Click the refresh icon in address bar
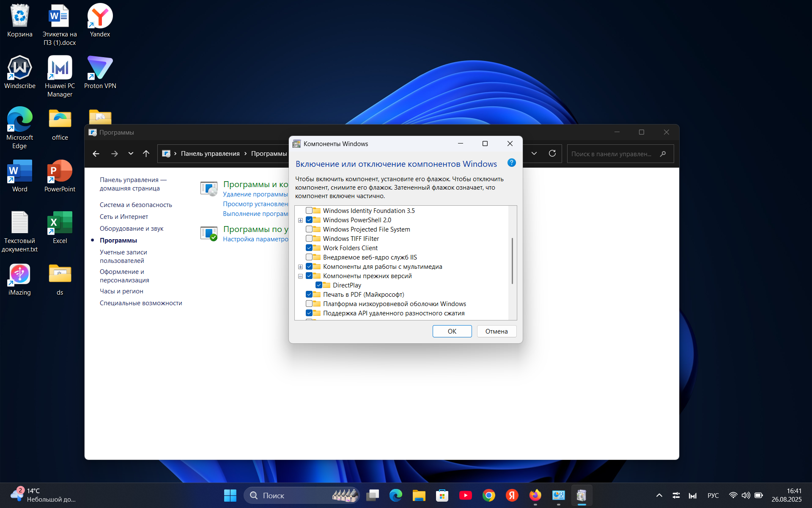The width and height of the screenshot is (812, 508). pos(552,154)
